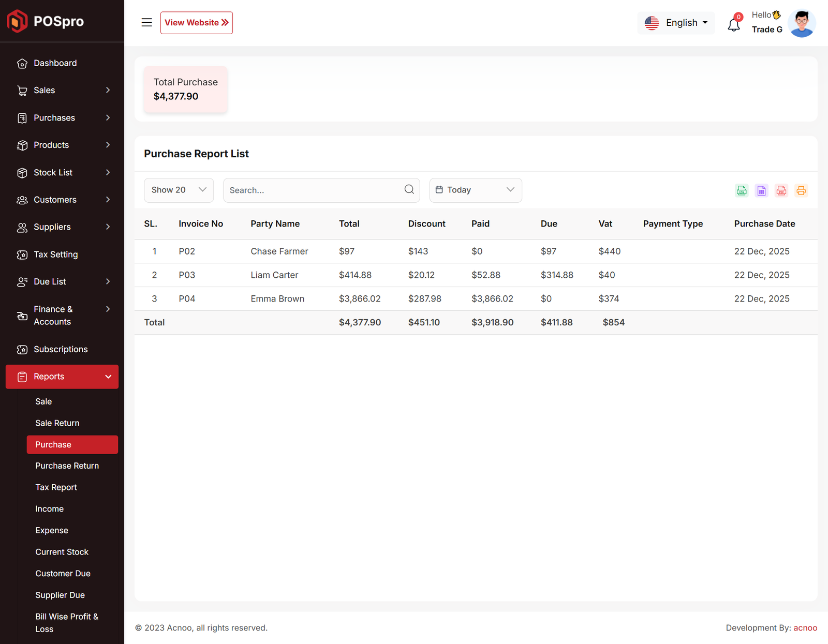The width and height of the screenshot is (828, 644).
Task: Export the report as Excel spreadsheet
Action: tap(761, 190)
